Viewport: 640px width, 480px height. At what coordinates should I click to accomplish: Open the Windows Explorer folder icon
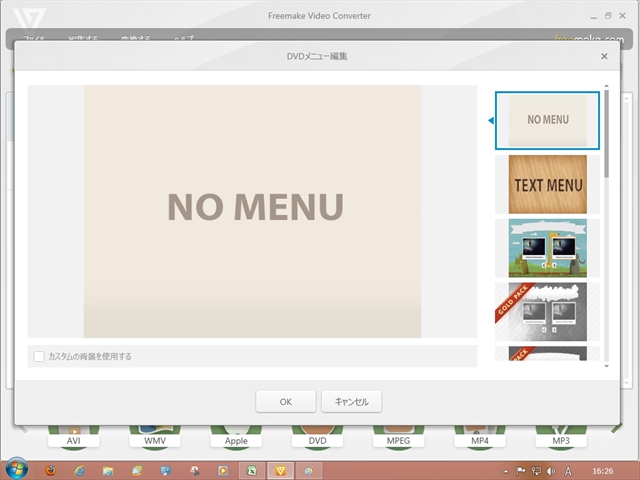tap(108, 469)
